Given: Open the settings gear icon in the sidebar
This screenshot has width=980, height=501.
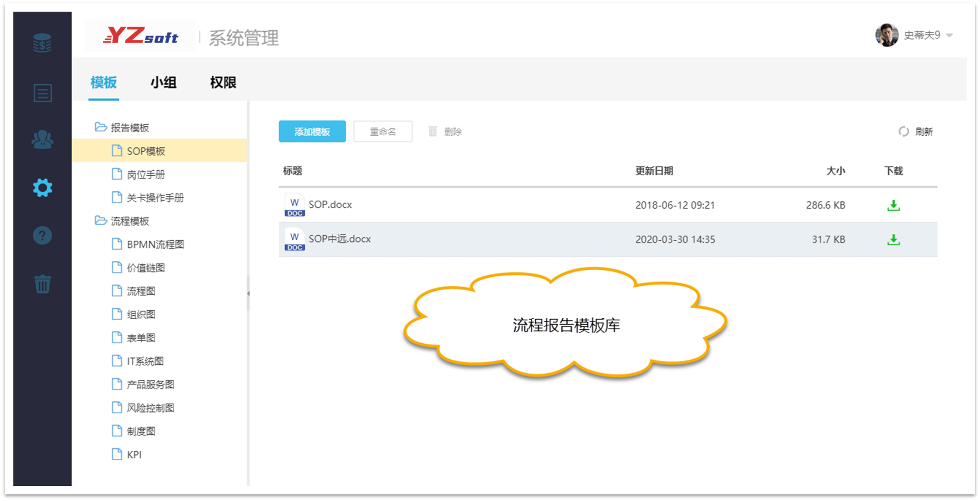Looking at the screenshot, I should 42,187.
